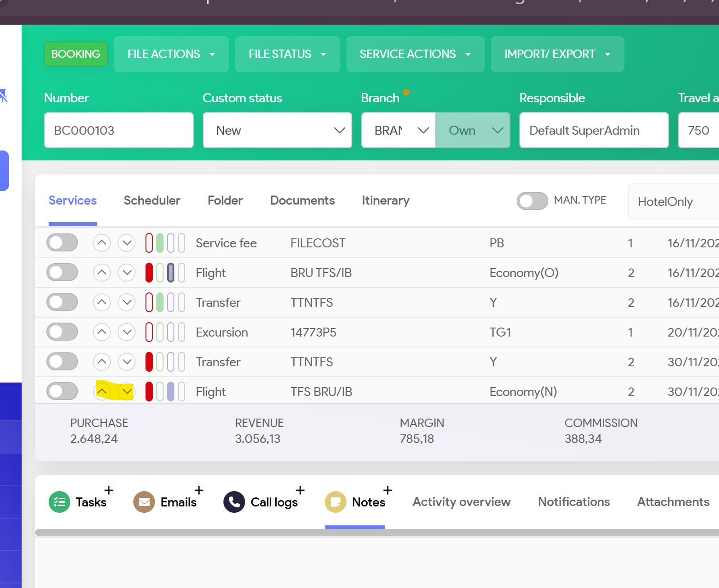Click the green Tasks checklist icon
The height and width of the screenshot is (588, 719).
point(59,502)
